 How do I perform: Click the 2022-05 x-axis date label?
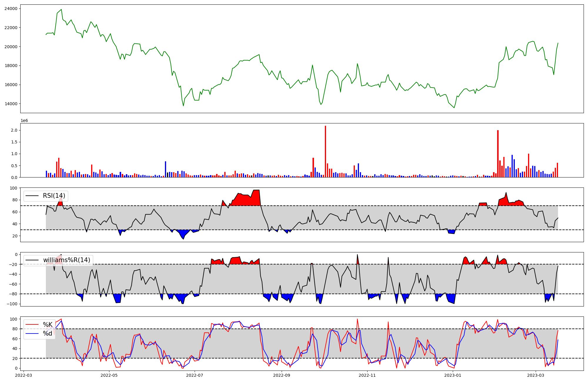tap(109, 375)
